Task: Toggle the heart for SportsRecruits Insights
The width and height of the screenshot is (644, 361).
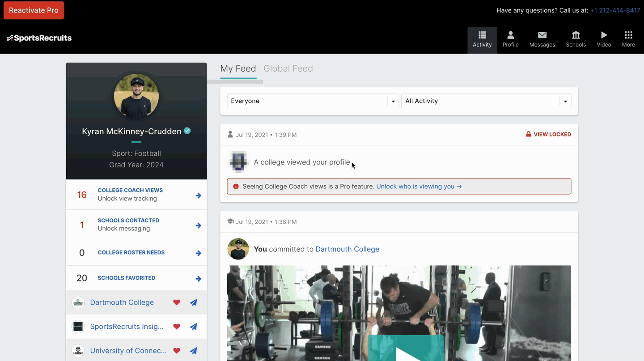Action: (x=177, y=327)
